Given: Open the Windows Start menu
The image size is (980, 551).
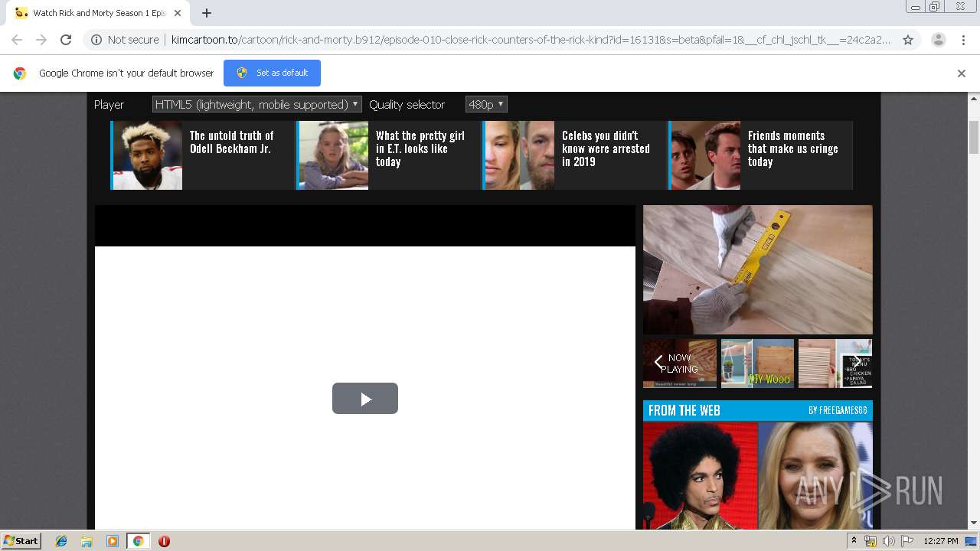Looking at the screenshot, I should click(21, 541).
